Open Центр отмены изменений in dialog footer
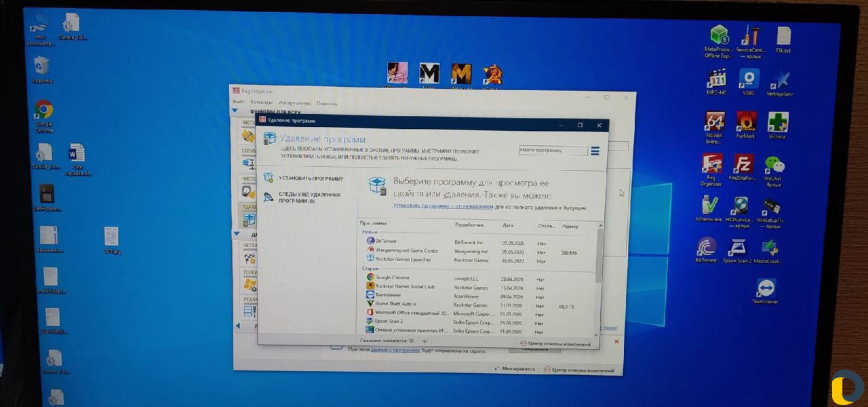868x407 pixels. 555,344
